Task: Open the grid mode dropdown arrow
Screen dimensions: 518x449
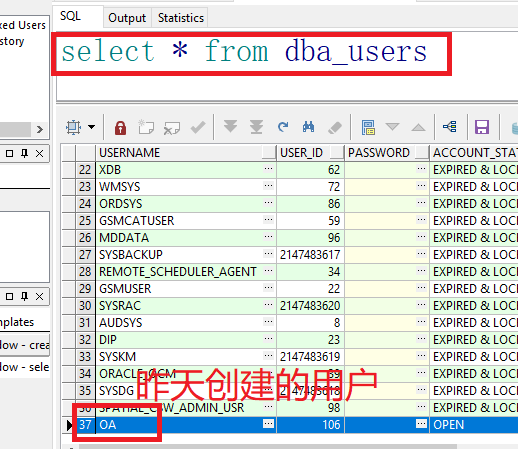Action: tap(91, 127)
